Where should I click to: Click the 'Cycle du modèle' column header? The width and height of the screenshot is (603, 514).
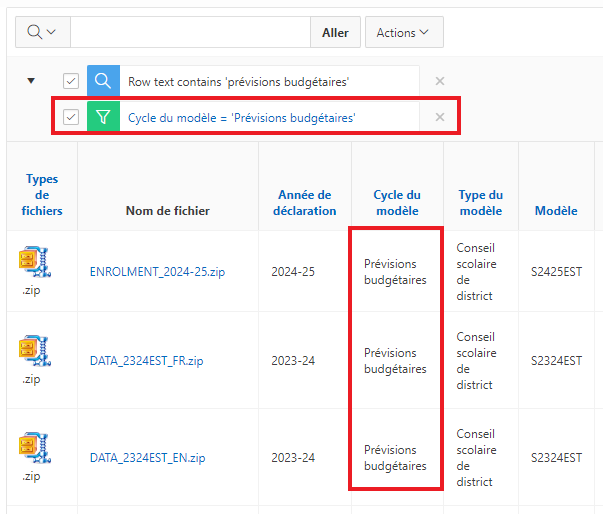pos(396,203)
